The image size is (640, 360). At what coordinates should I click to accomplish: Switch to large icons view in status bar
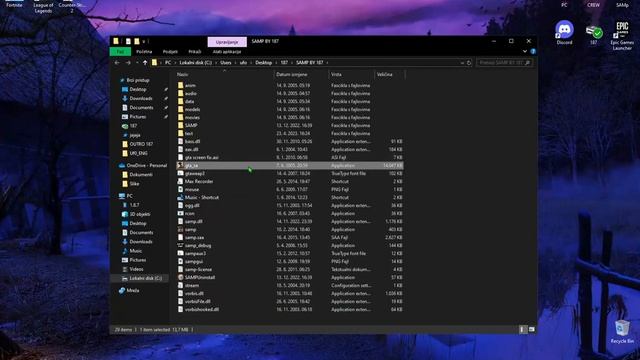click(x=531, y=329)
